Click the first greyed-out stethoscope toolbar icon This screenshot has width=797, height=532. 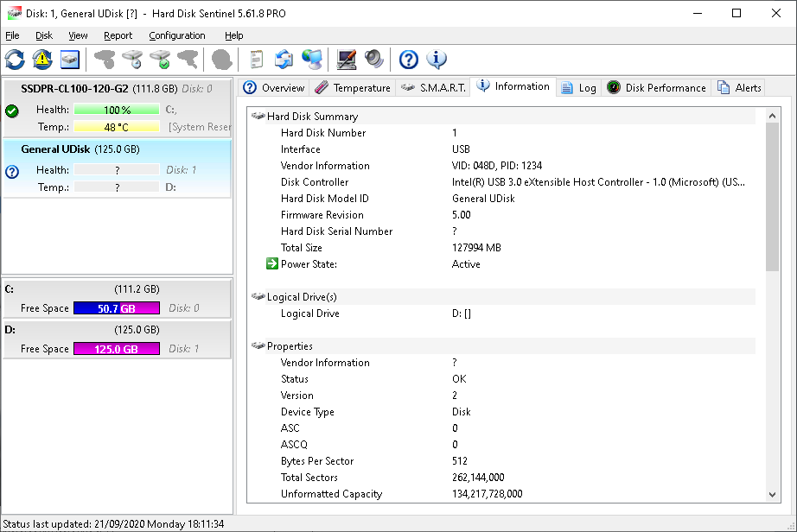(105, 60)
